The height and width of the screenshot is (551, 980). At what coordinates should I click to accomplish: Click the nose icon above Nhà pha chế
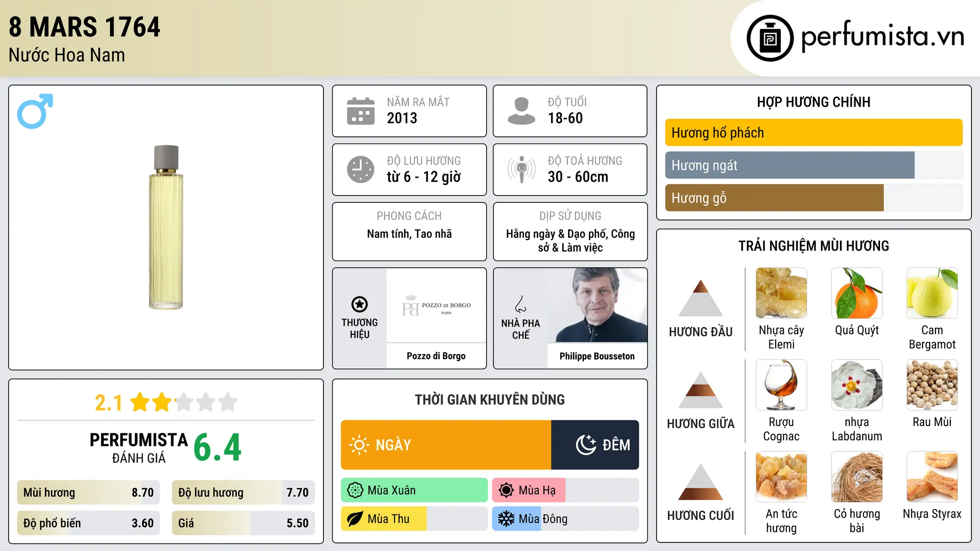click(521, 304)
